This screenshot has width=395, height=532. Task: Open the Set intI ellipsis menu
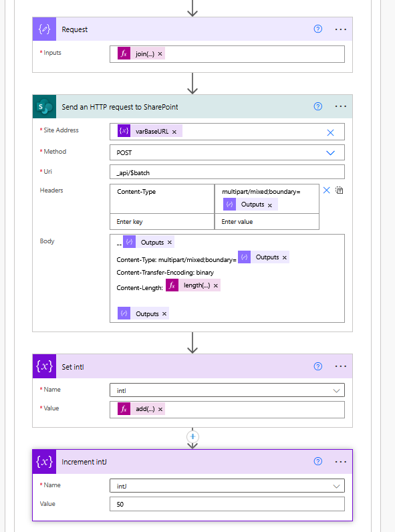click(340, 366)
